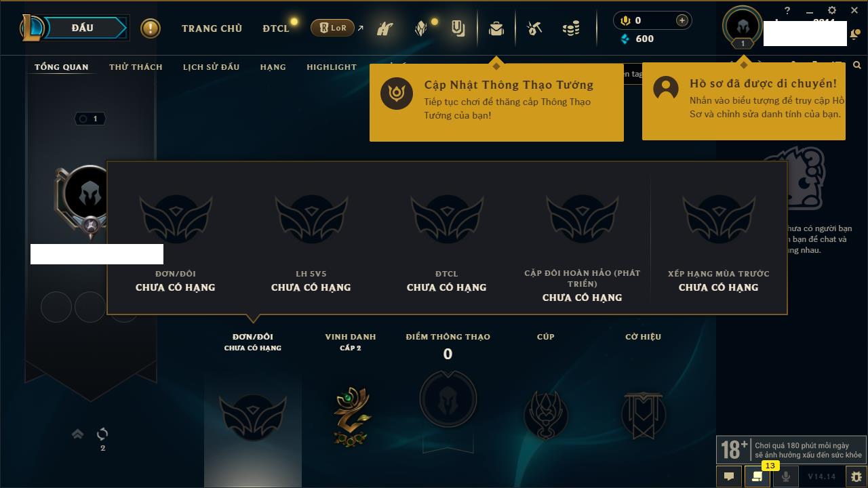Open the chat speech bubble icon

click(x=729, y=476)
